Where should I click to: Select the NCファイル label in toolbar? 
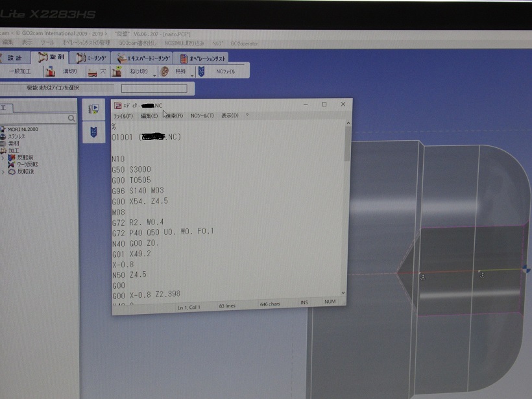point(225,71)
